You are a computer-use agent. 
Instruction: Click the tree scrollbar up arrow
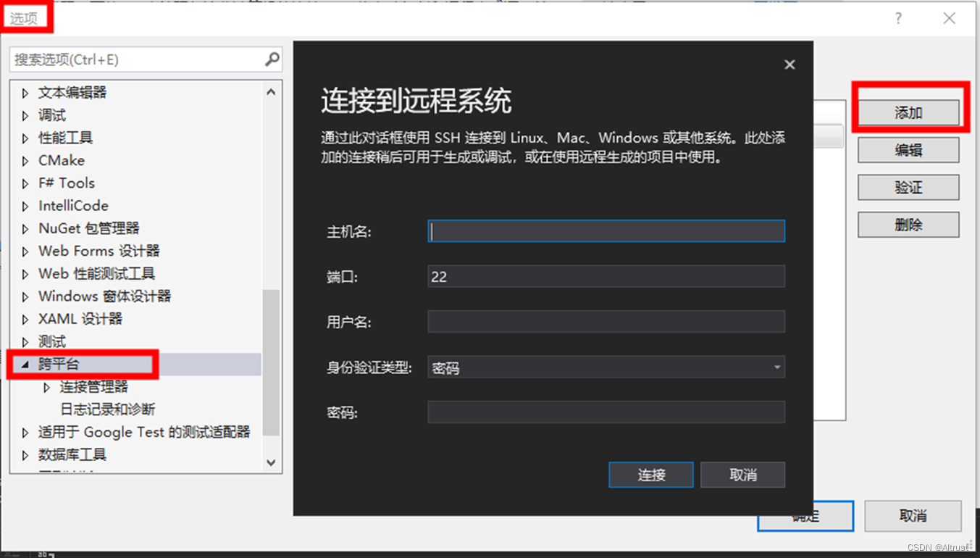(271, 92)
